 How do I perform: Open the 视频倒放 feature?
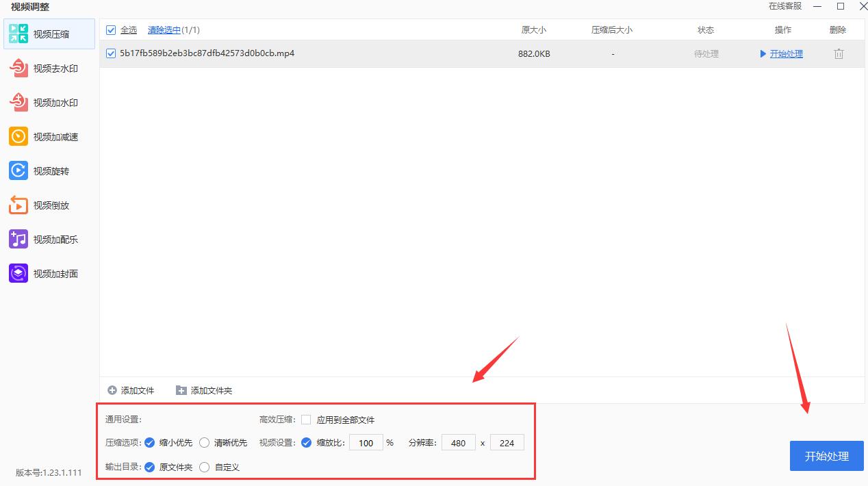pyautogui.click(x=48, y=205)
